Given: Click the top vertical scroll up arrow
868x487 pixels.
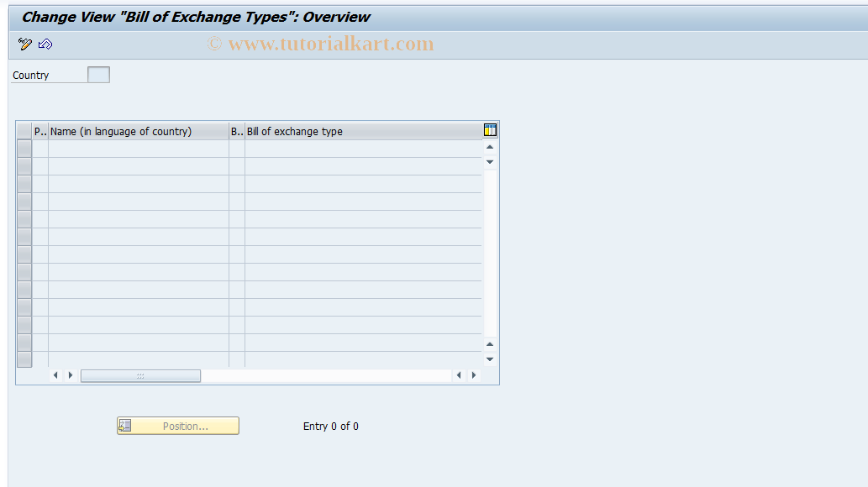Looking at the screenshot, I should coord(490,147).
